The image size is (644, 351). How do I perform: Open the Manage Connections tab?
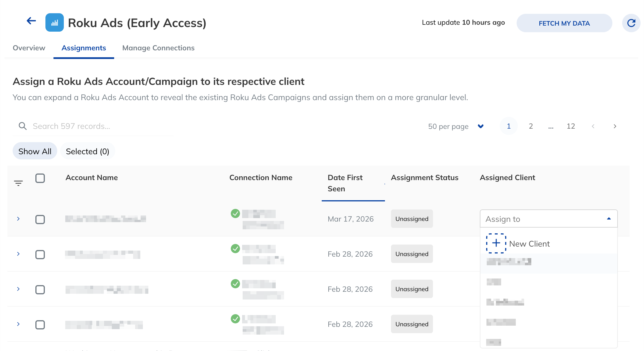pyautogui.click(x=158, y=48)
